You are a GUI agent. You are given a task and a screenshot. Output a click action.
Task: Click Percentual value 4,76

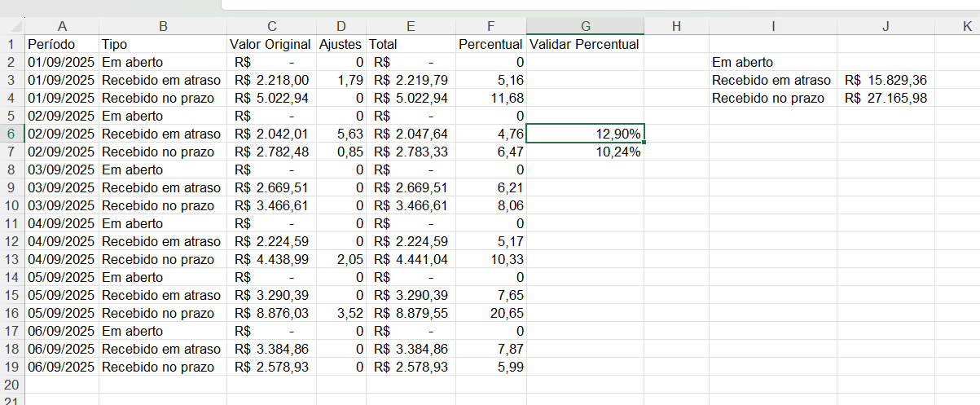coord(491,134)
